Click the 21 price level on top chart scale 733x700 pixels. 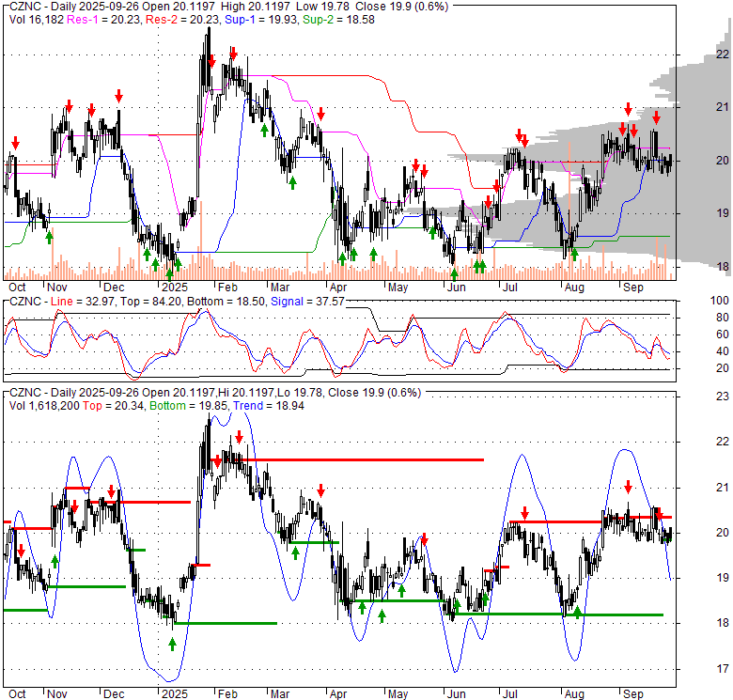click(x=723, y=107)
